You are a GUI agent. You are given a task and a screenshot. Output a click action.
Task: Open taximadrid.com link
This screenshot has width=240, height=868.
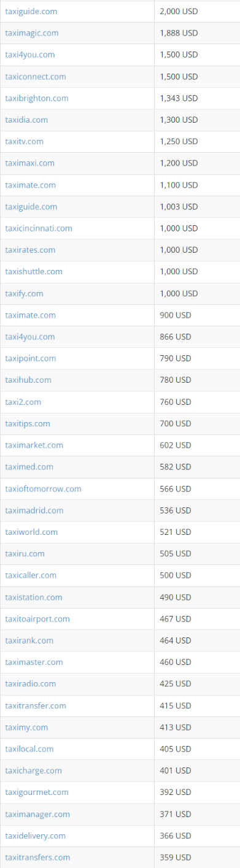[34, 510]
